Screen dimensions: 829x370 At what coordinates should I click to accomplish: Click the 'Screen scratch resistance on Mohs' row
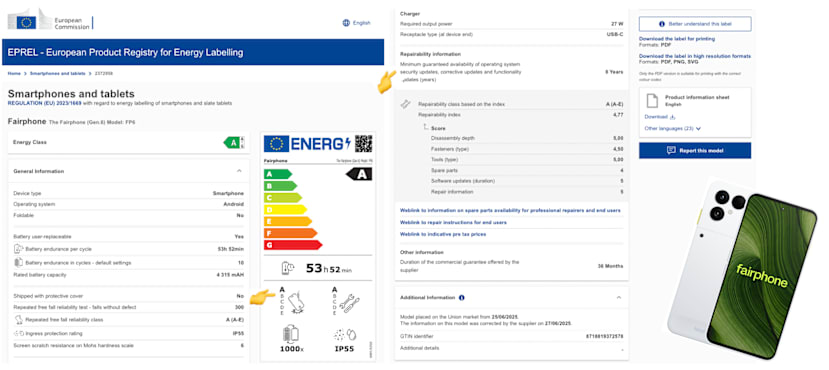[x=128, y=345]
